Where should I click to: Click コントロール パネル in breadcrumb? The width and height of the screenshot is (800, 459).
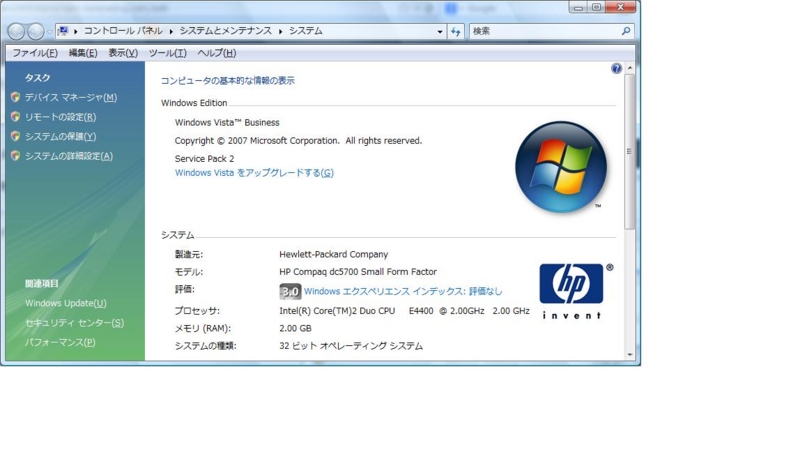(123, 31)
